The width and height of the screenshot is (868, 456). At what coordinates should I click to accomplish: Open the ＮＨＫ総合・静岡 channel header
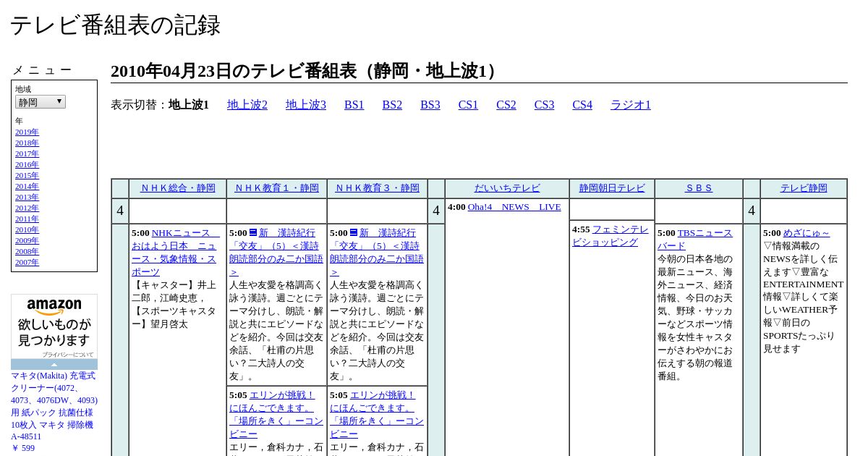tap(177, 188)
